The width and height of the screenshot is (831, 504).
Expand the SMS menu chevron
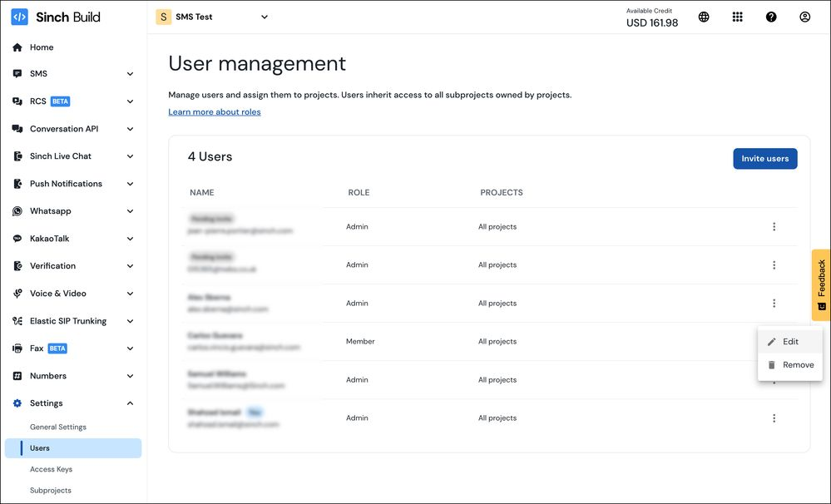(130, 74)
